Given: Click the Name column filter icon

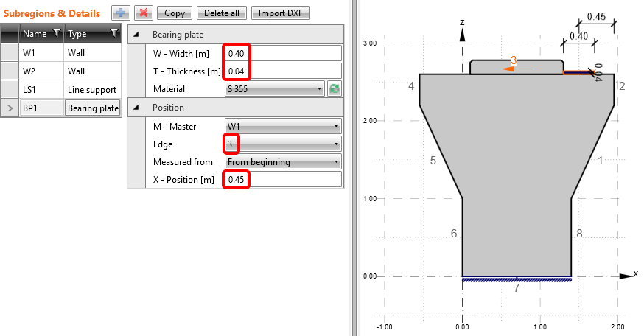Looking at the screenshot, I should (55, 33).
